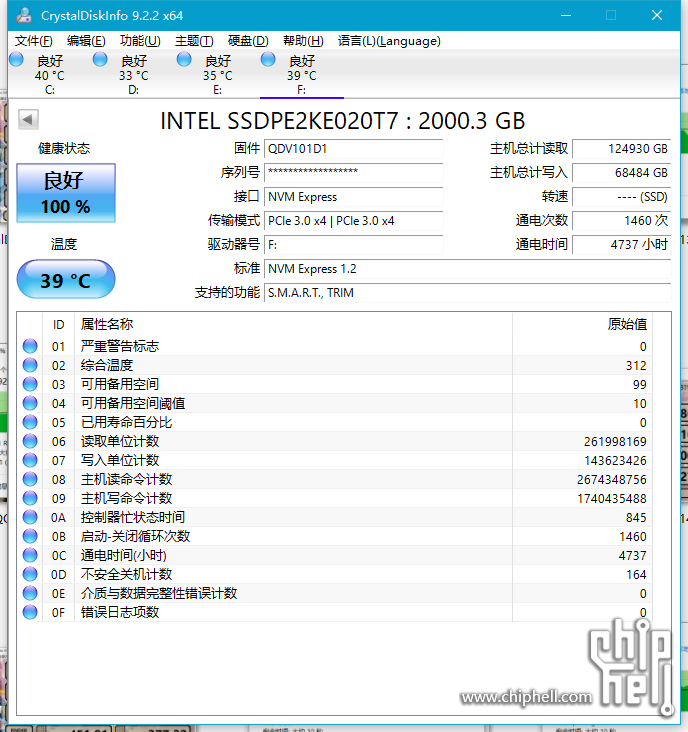
Task: Click the previous-disk arrow button
Action: coord(28,120)
